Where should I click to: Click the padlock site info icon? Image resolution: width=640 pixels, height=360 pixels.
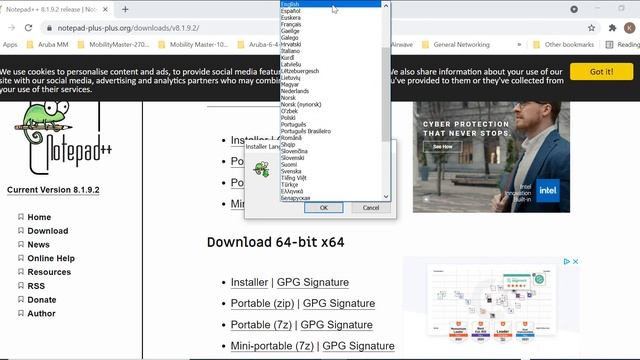[49, 28]
